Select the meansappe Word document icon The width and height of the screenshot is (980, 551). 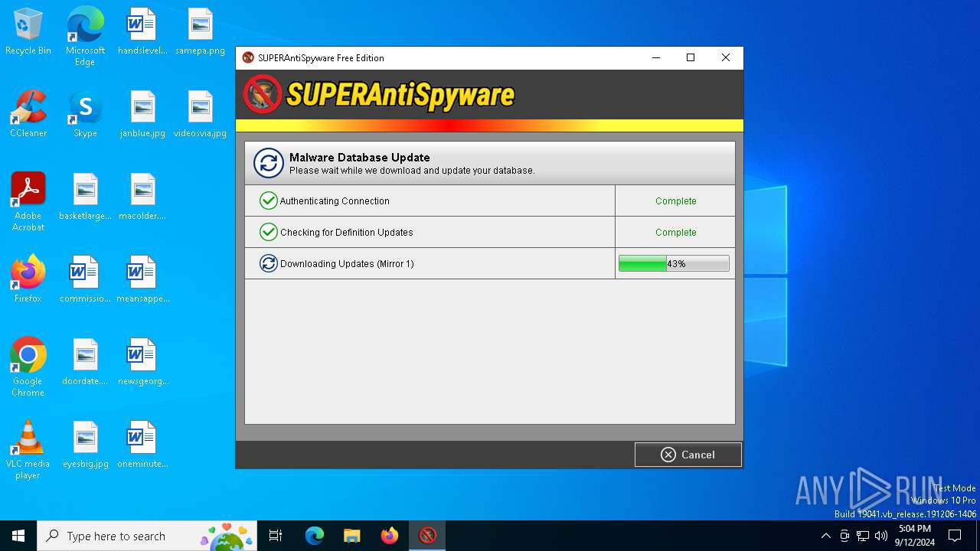[x=142, y=280]
